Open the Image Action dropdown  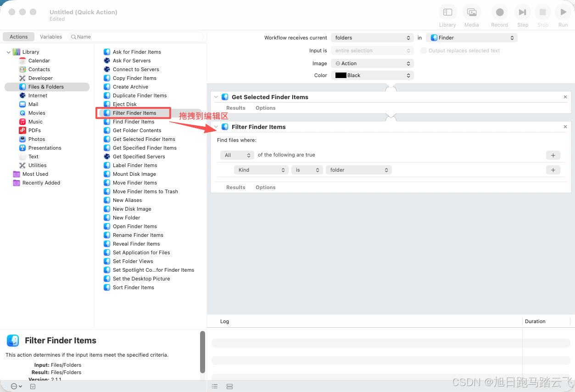tap(372, 63)
